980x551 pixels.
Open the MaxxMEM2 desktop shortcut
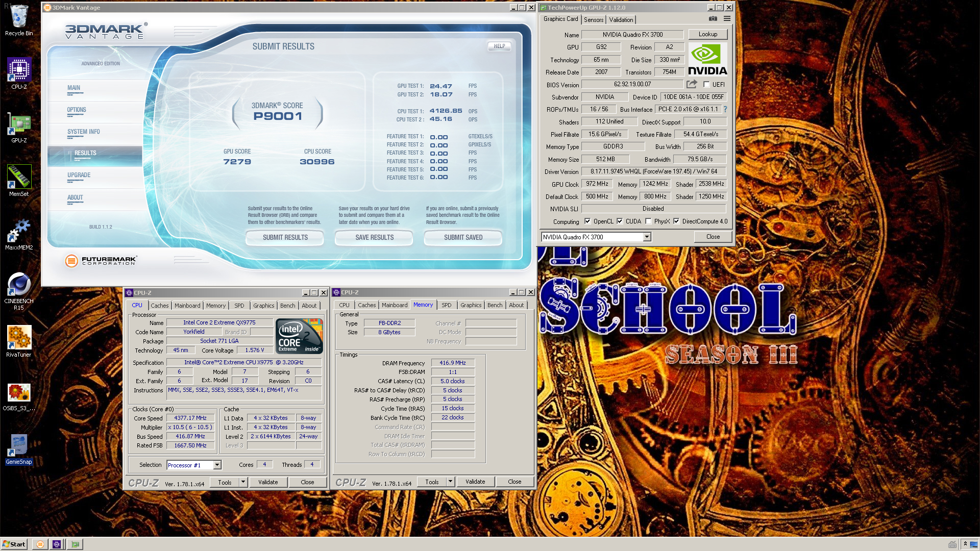pos(19,235)
